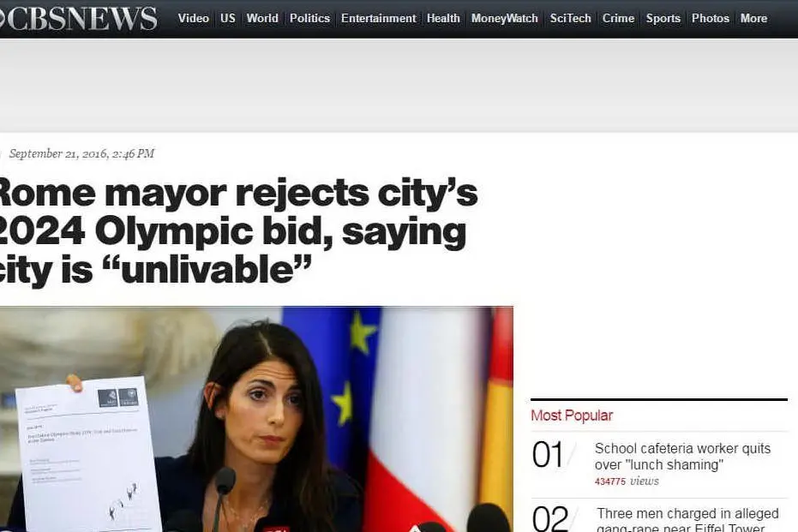Select the SciTech menu item
Image resolution: width=798 pixels, height=532 pixels.
click(570, 18)
